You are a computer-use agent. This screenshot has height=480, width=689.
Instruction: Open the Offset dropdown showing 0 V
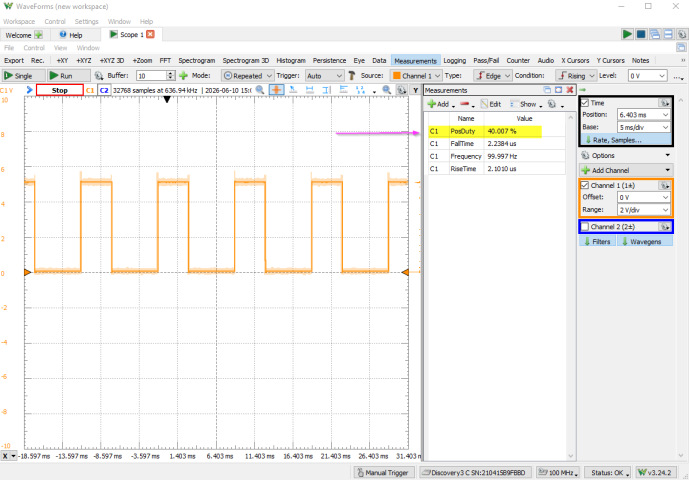point(644,197)
